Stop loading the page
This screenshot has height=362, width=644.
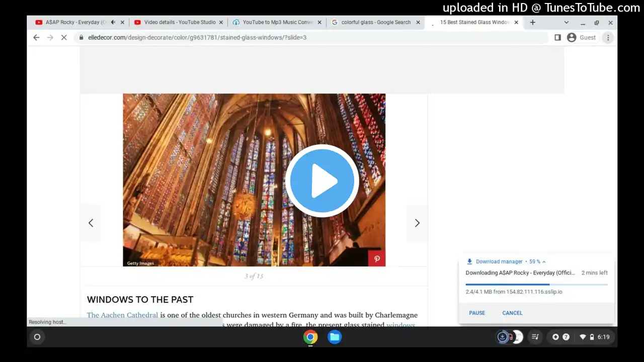click(64, 37)
